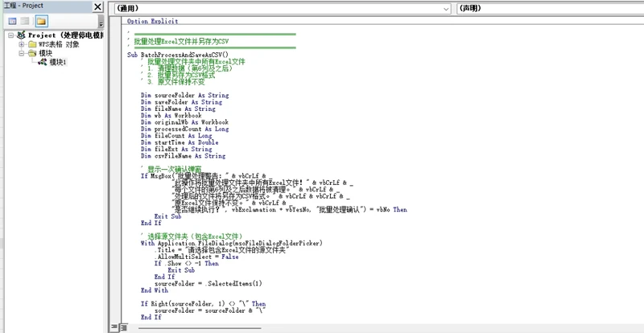
Task: Click Dim csvFileName As String line
Action: (x=184, y=156)
